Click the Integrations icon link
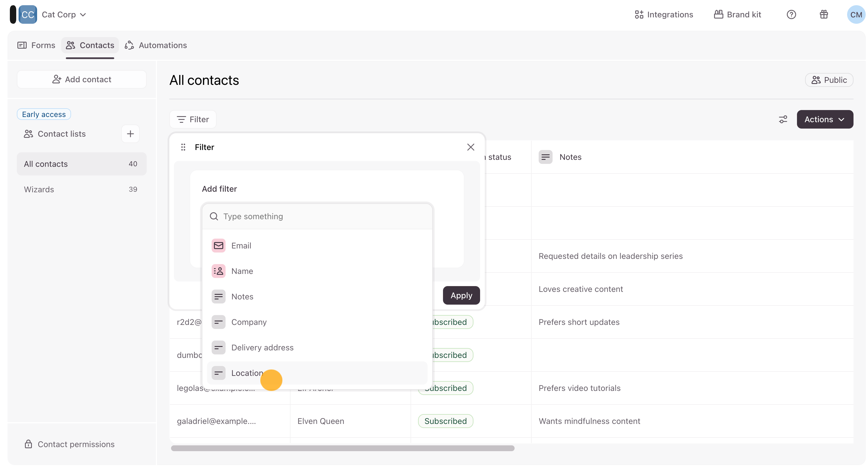Viewport: 868px width, 472px height. pos(664,14)
